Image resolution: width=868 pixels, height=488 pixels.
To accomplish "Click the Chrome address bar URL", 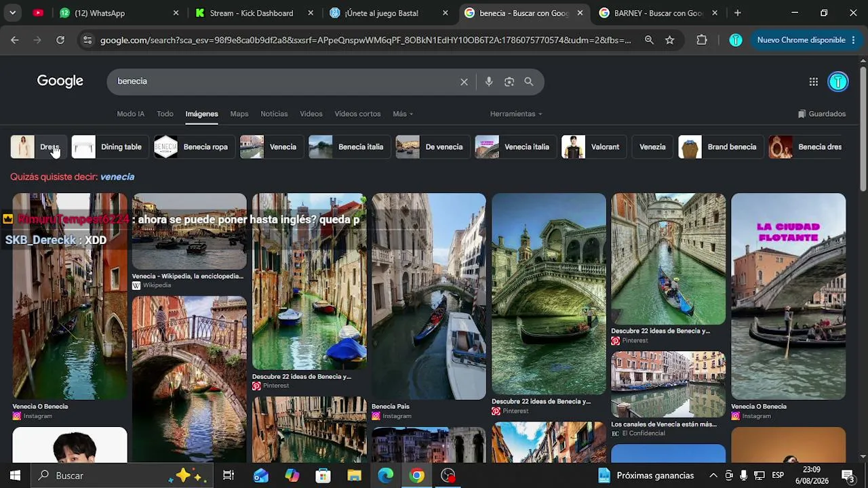I will 366,40.
